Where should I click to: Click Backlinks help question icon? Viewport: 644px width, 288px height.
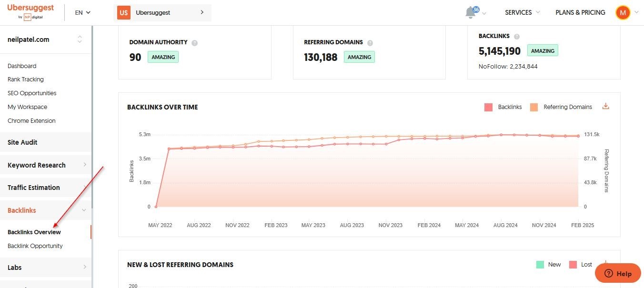[517, 36]
